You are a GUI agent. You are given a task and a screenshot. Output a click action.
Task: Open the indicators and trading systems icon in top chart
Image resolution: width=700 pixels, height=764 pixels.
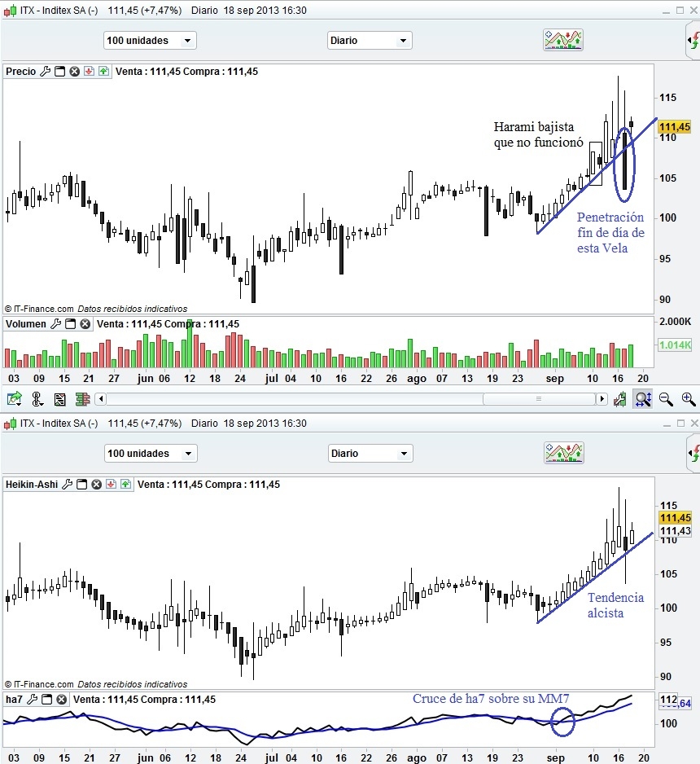(x=563, y=40)
